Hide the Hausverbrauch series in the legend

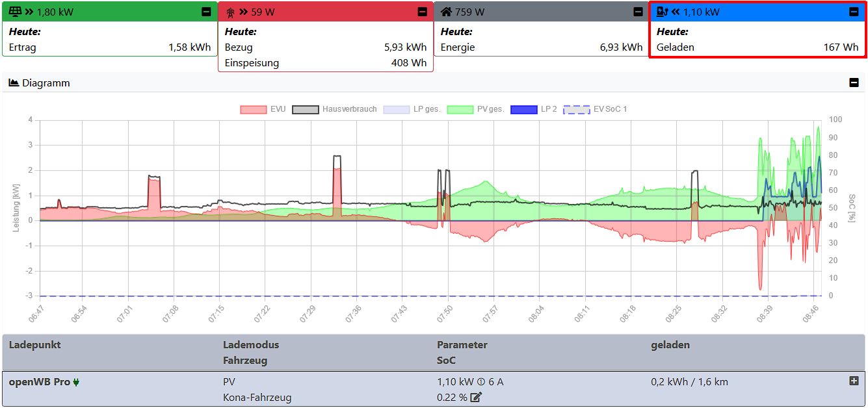click(335, 109)
